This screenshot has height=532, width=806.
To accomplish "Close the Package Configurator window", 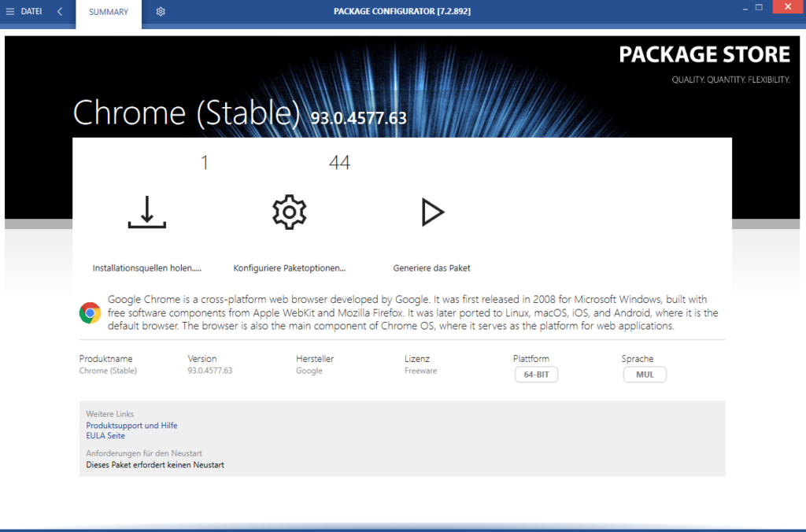I will 787,6.
